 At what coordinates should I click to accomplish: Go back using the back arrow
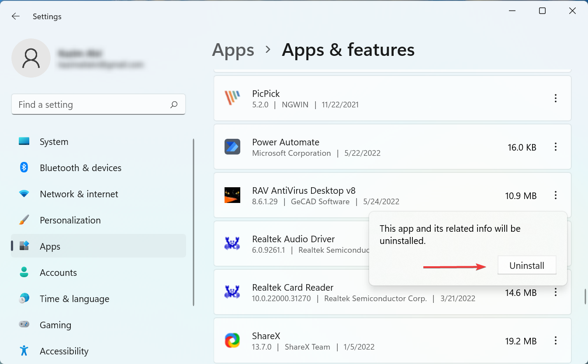[x=16, y=17]
